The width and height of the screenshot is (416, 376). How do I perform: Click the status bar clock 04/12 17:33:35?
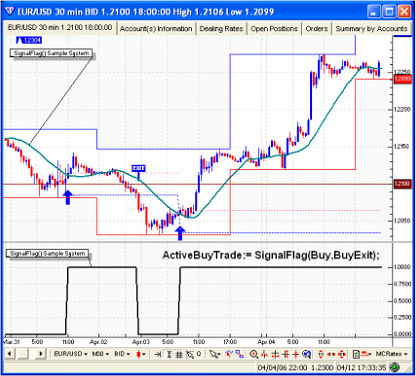click(361, 368)
